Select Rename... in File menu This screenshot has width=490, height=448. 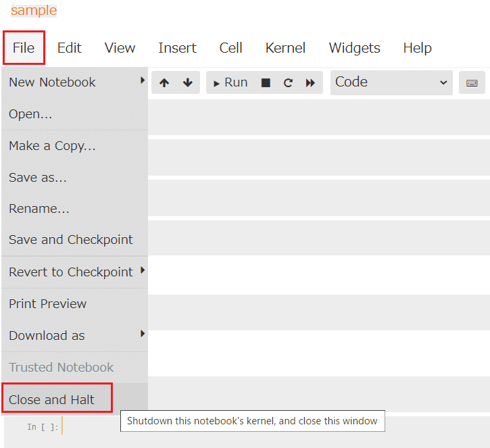click(x=75, y=208)
